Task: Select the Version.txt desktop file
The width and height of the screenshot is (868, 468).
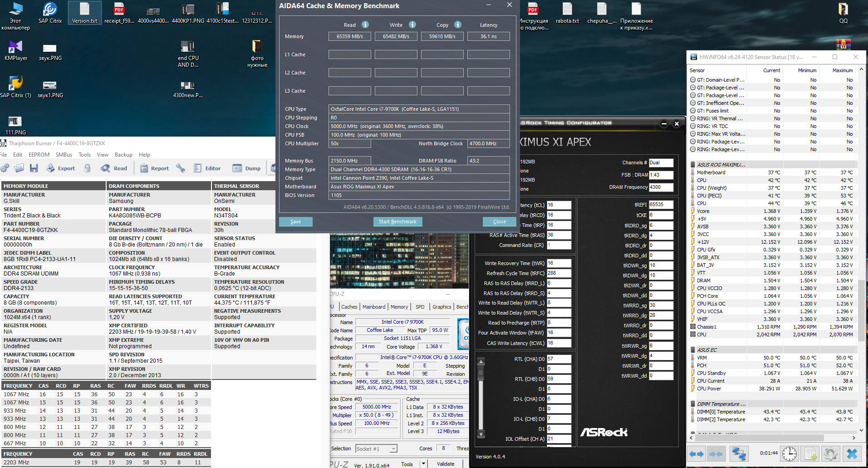Action: 84,13
